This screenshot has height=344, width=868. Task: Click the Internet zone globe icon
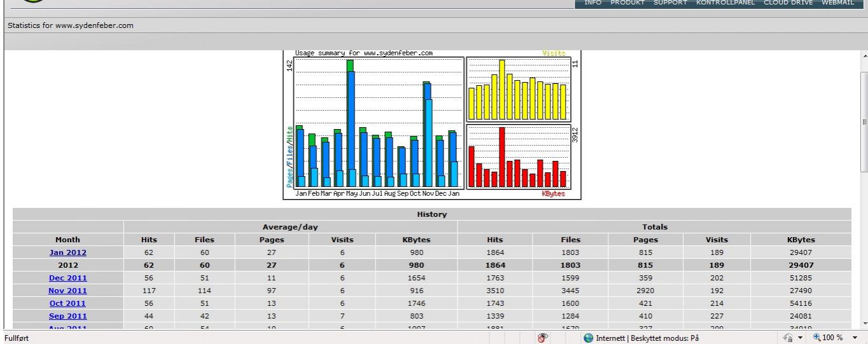[x=589, y=338]
